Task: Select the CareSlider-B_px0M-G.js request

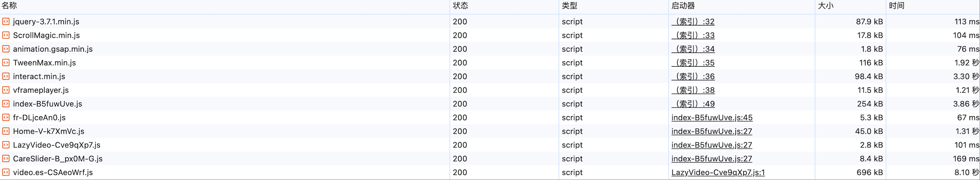Action: pyautogui.click(x=490, y=159)
